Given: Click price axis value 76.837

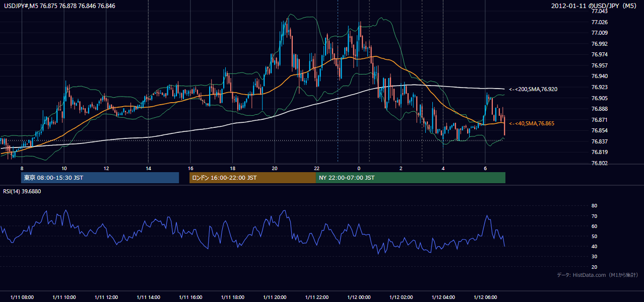Looking at the screenshot, I should point(599,141).
